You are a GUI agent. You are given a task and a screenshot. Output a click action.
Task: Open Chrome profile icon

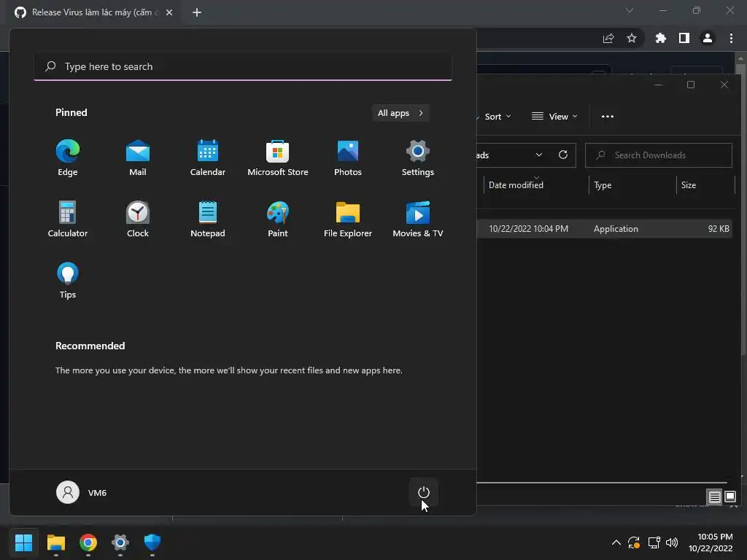[708, 38]
